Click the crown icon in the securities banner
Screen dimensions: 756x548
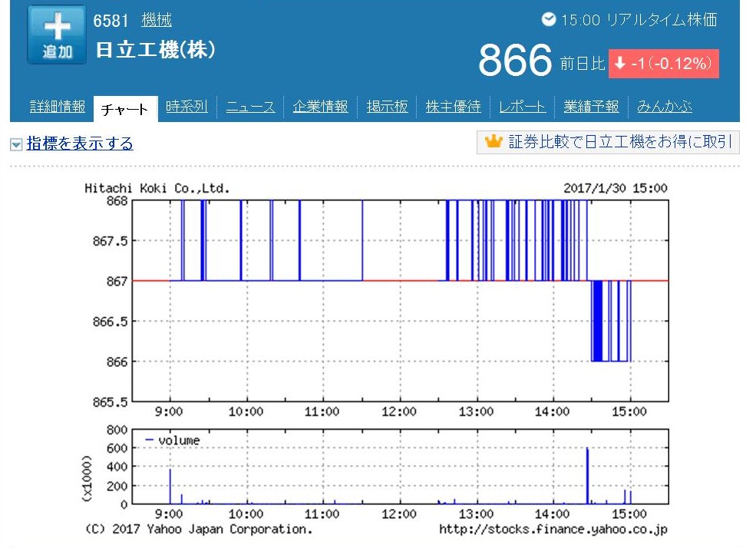click(494, 142)
